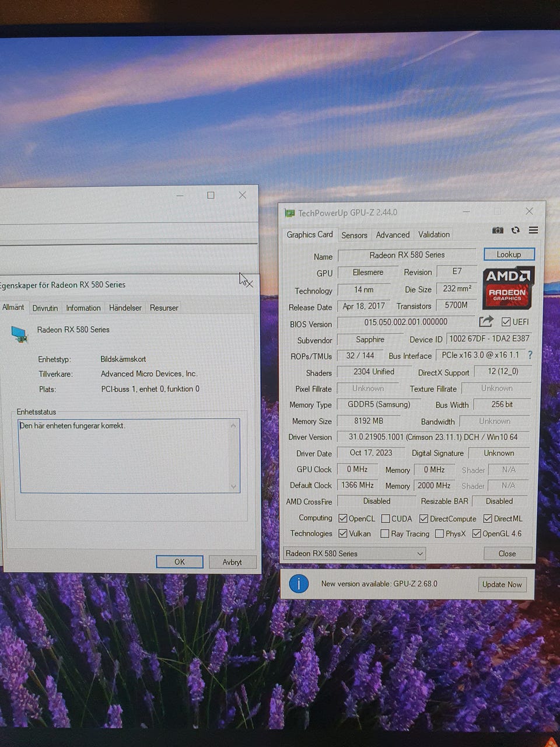This screenshot has height=747, width=560.
Task: Click the BIOS export share icon
Action: (486, 322)
